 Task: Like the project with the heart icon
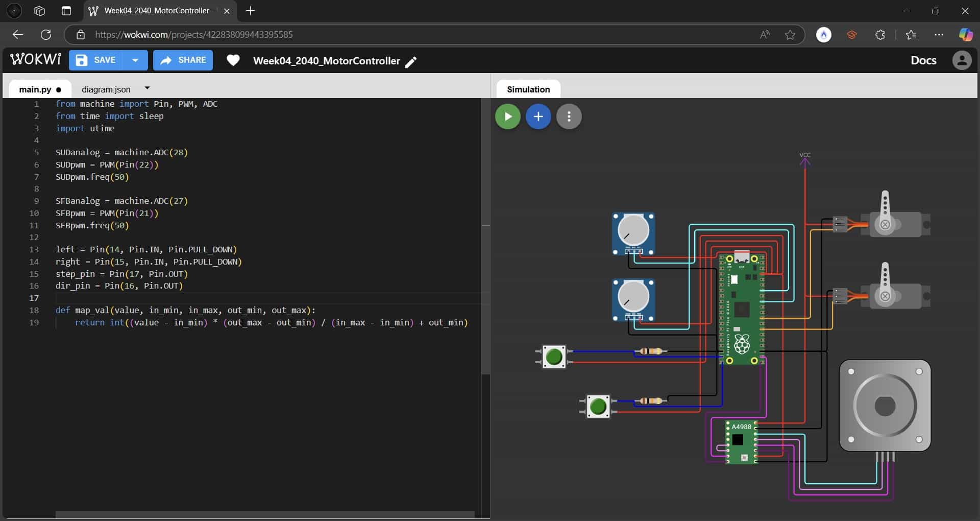point(233,60)
